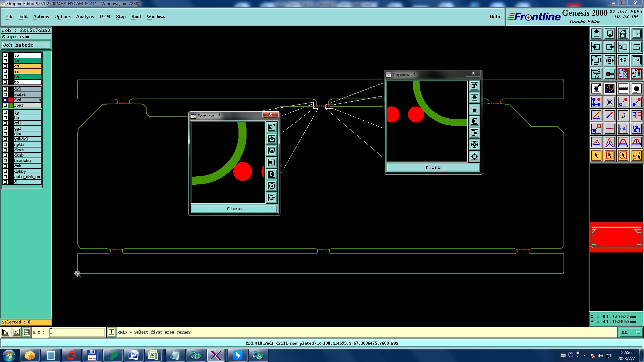Toggle the drl layer checkbox

[x=5, y=89]
